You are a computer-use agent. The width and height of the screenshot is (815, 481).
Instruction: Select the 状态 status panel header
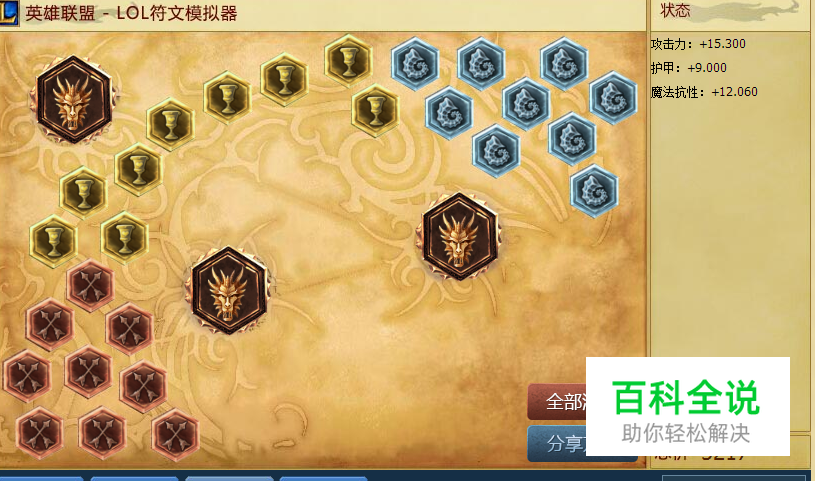pos(675,10)
